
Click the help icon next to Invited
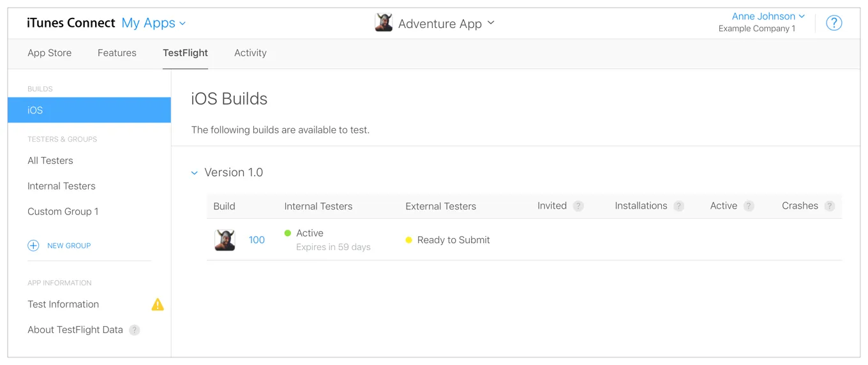point(578,206)
